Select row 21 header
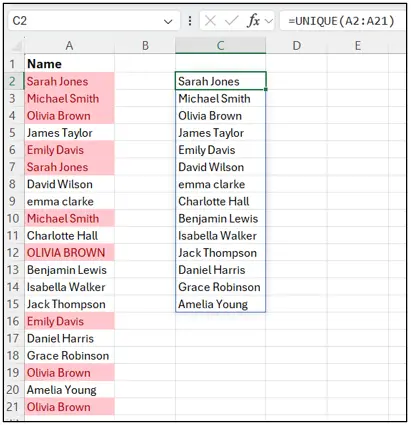Screen dimensions: 411x425 coord(13,407)
